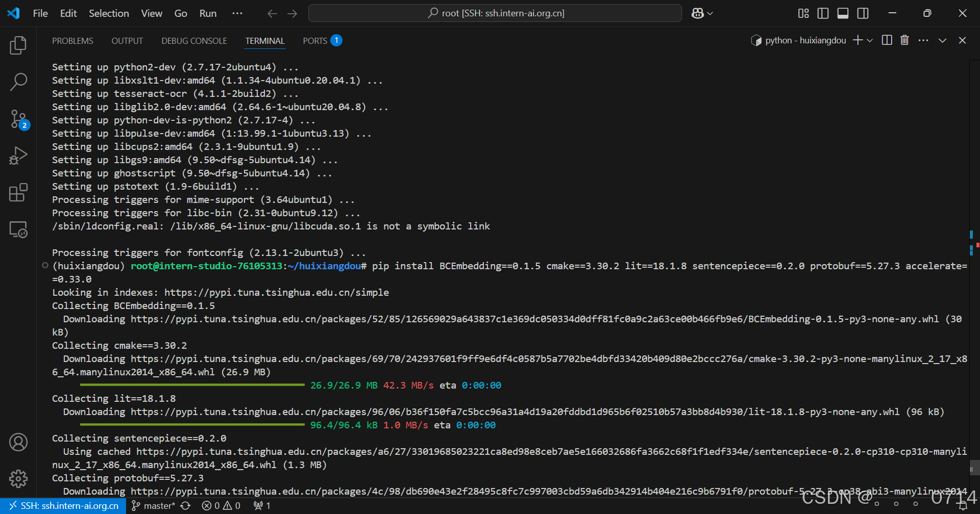Screen dimensions: 980x514
Task: Click the terminal command decoration circle
Action: click(45, 265)
